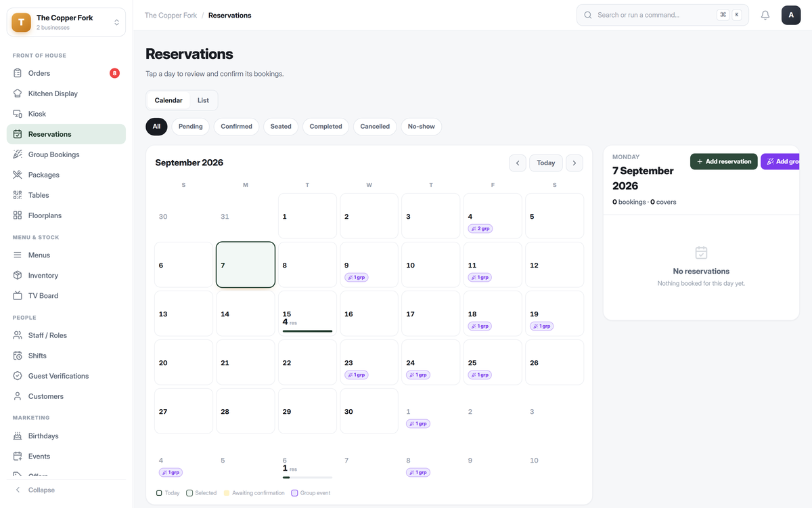Click Selected legend swatch
The image size is (812, 508).
pos(189,493)
